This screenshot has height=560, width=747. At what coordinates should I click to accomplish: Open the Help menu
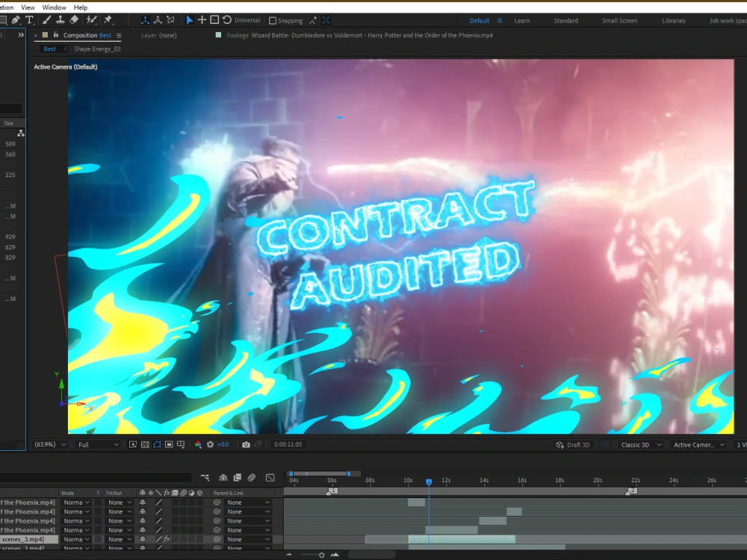coord(81,7)
